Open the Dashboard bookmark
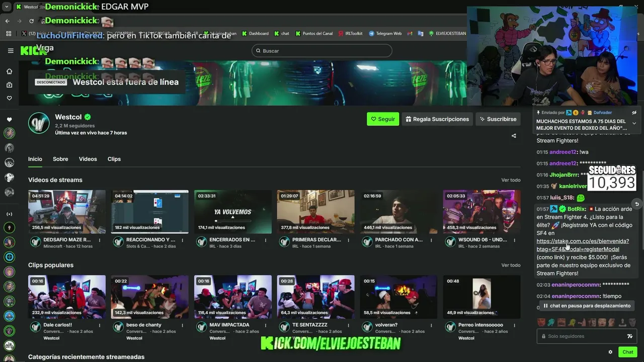 pos(255,34)
